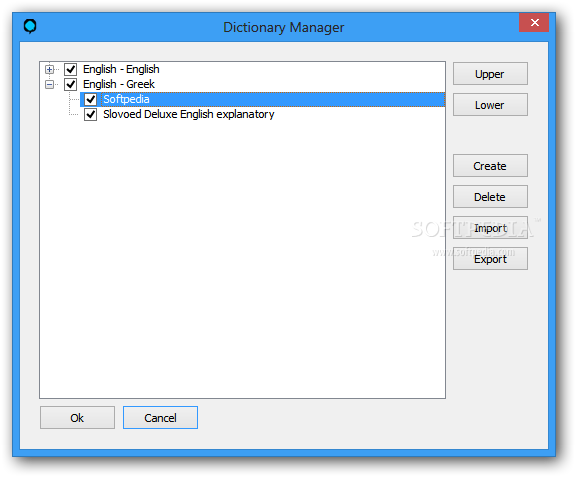Select Slovoed Deluxe English explanatory row
The height and width of the screenshot is (477, 576).
(188, 114)
